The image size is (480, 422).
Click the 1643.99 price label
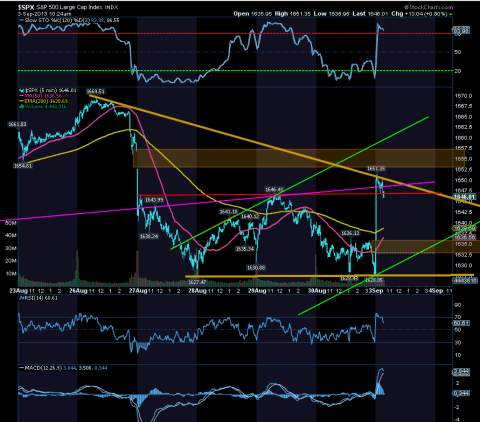click(x=154, y=200)
